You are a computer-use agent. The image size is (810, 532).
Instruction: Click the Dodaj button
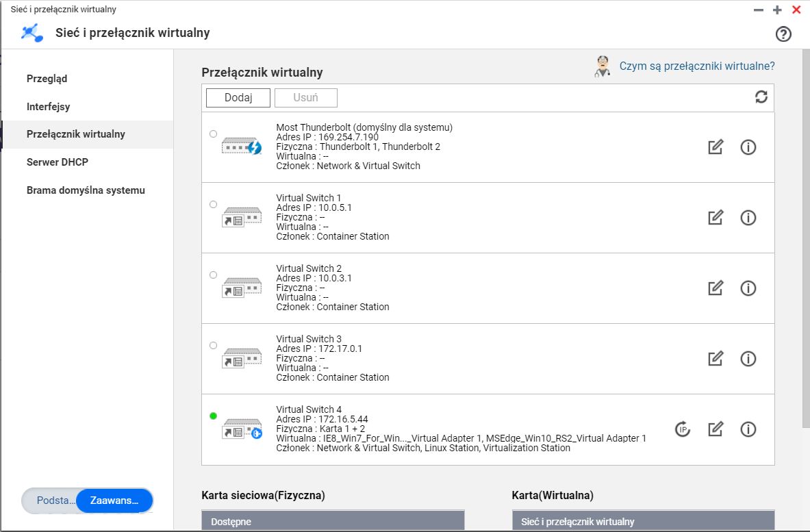pyautogui.click(x=238, y=98)
